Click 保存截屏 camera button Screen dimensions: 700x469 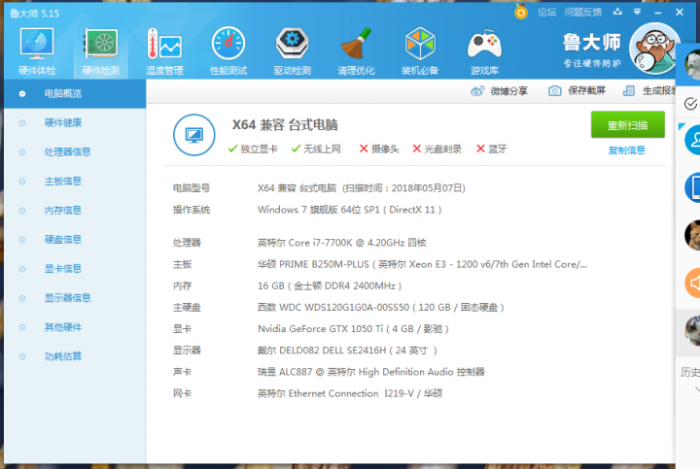tap(577, 91)
